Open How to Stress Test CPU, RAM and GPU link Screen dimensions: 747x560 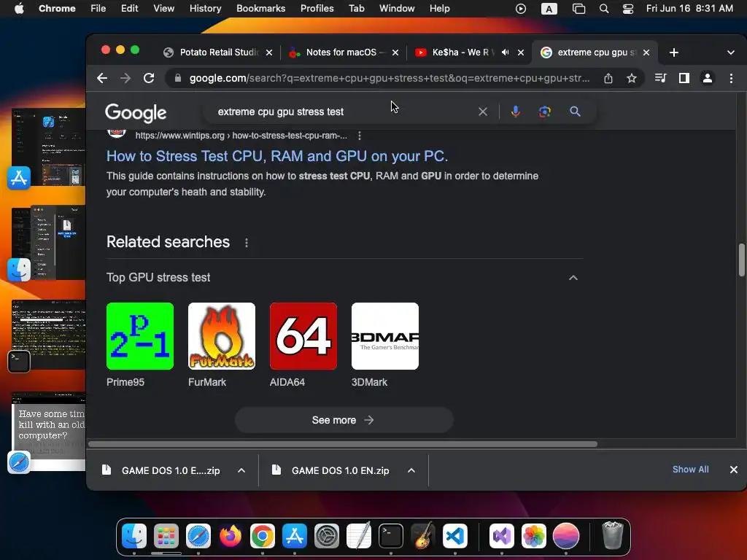(276, 156)
